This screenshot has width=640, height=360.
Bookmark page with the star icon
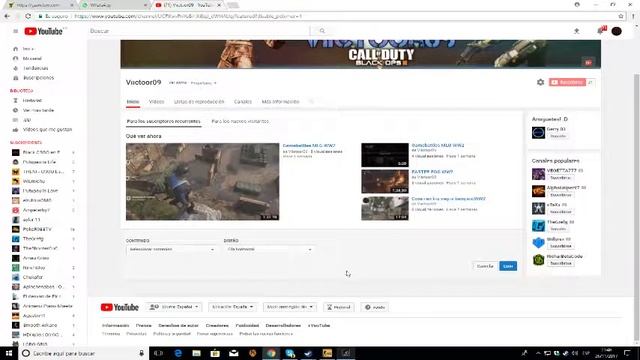(x=621, y=16)
